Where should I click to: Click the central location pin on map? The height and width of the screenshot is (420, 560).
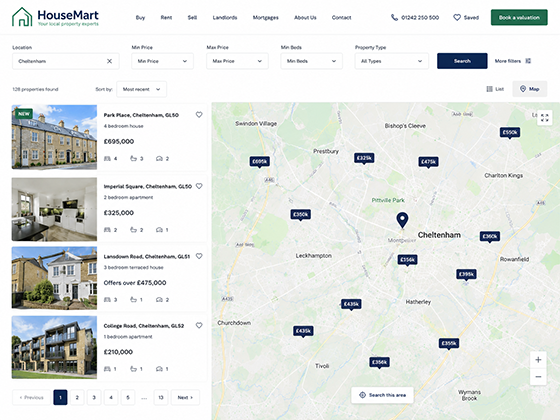tap(402, 220)
